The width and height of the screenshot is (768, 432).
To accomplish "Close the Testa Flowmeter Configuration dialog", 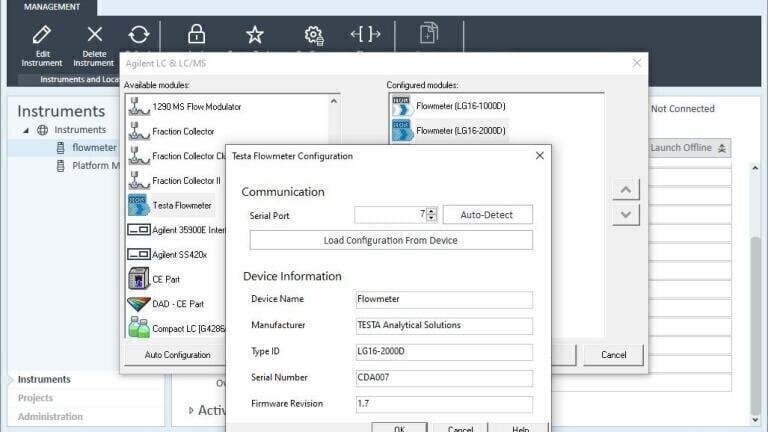I will (540, 156).
